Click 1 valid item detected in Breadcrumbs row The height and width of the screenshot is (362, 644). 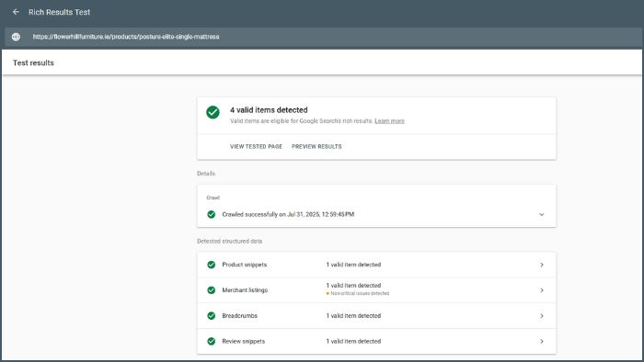(353, 316)
